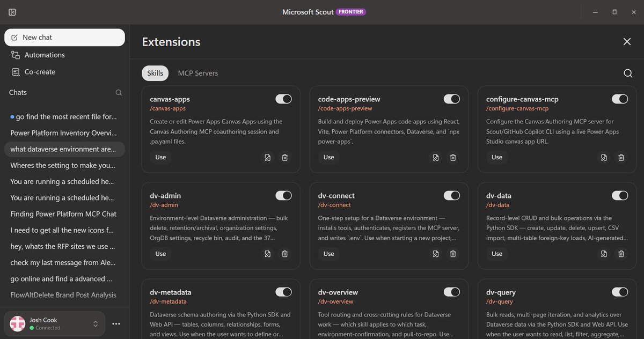The height and width of the screenshot is (339, 644).
Task: Disable the code-apps-preview skill toggle
Action: 452,99
